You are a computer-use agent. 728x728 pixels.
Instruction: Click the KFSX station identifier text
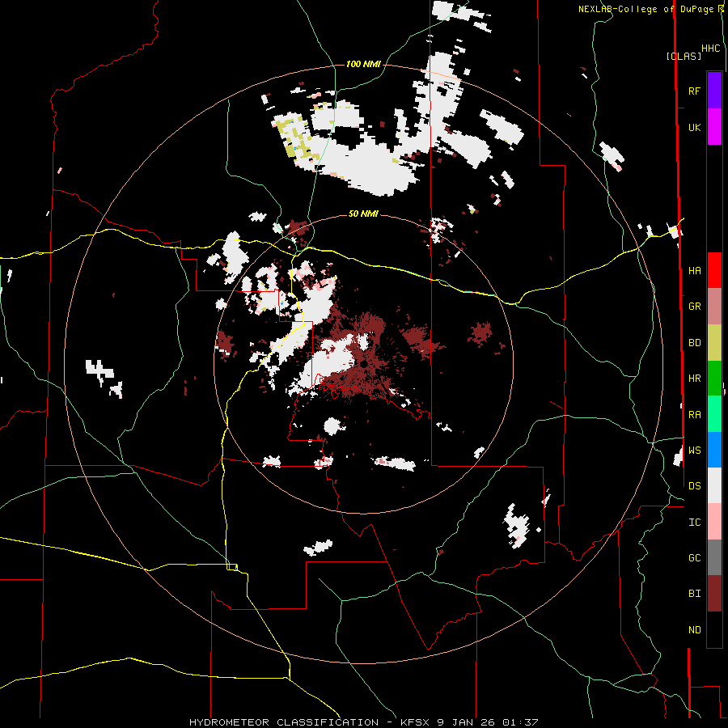click(x=417, y=722)
